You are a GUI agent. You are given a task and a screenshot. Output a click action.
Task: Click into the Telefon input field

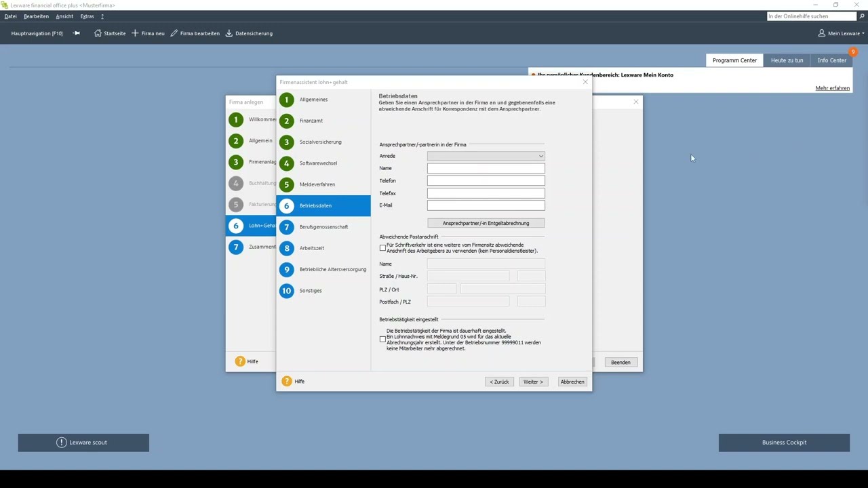(486, 181)
